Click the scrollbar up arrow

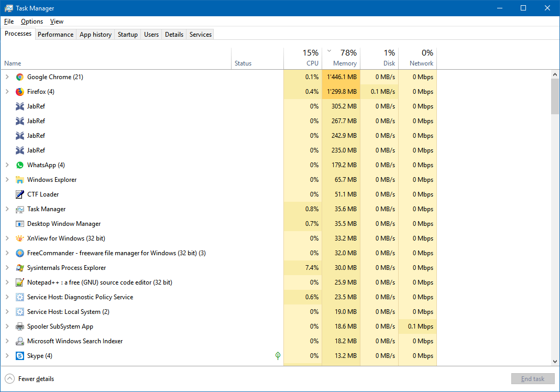coord(555,74)
